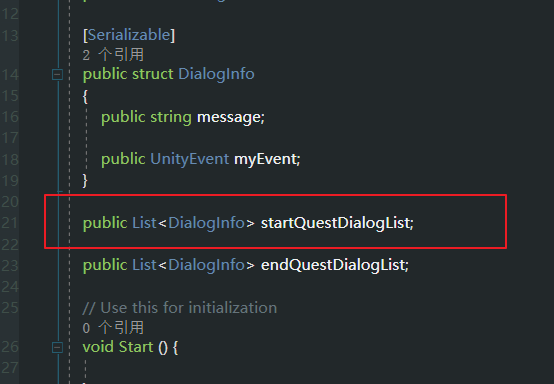Place cursor on endQuestDialogList identifier
Image resolution: width=554 pixels, height=384 pixels.
tap(333, 265)
